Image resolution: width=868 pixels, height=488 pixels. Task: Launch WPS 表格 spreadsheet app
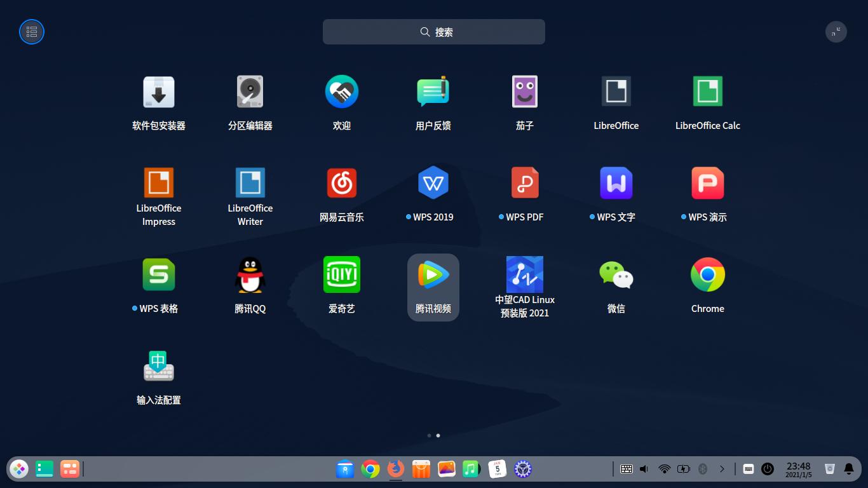coord(158,274)
